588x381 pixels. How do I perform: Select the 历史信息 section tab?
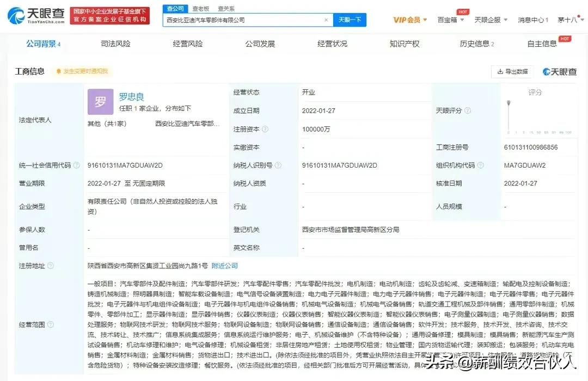476,44
